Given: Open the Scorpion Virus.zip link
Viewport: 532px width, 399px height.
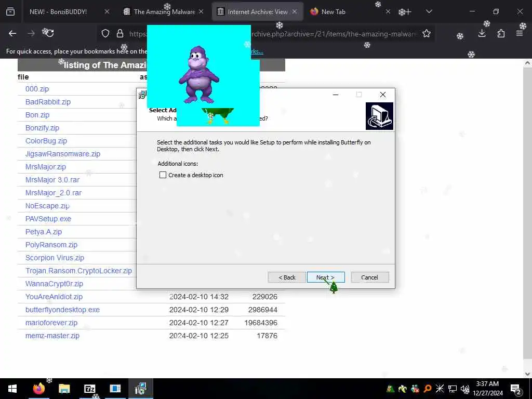Looking at the screenshot, I should point(55,258).
